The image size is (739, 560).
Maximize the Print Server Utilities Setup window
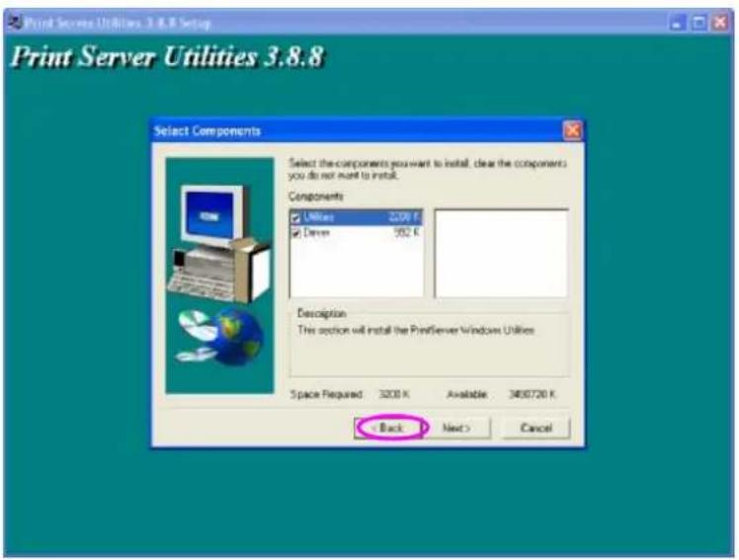(698, 23)
